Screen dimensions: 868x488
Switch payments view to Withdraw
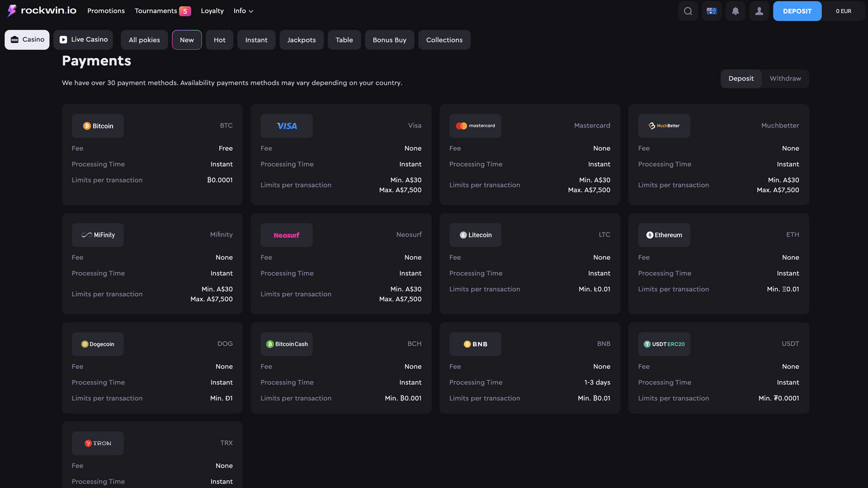(785, 79)
